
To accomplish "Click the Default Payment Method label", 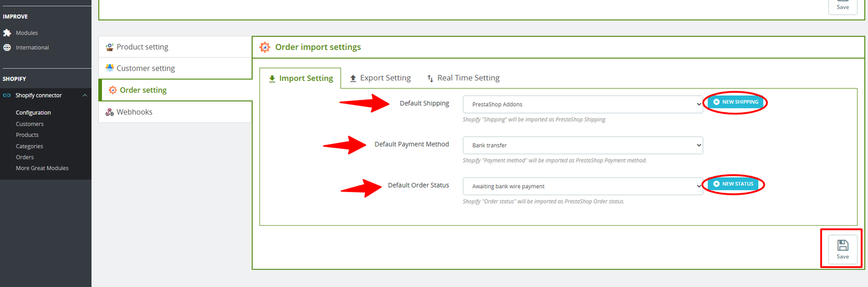I will click(412, 144).
